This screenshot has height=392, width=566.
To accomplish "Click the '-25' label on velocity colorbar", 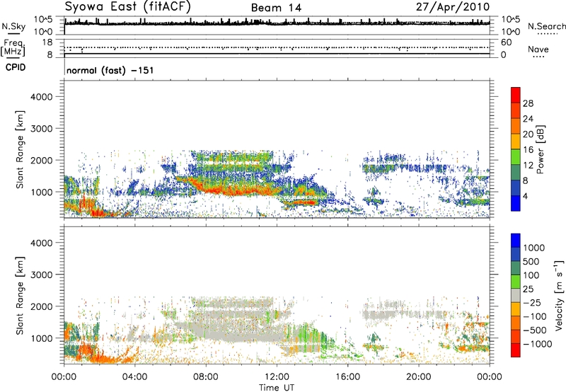I will 531,303.
